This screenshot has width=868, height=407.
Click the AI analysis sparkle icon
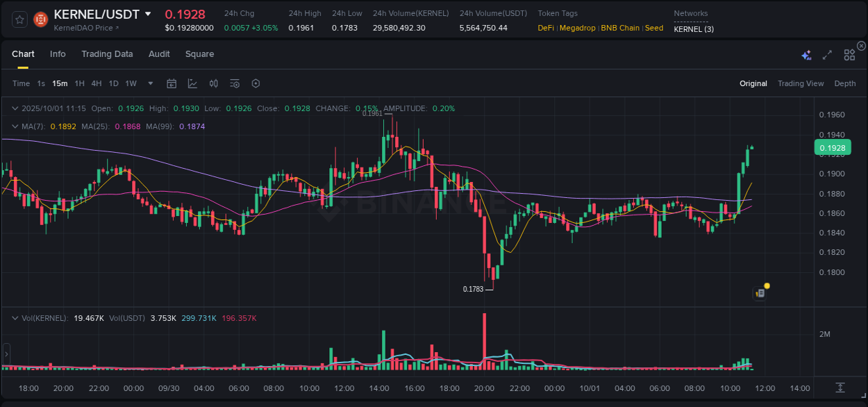click(806, 54)
